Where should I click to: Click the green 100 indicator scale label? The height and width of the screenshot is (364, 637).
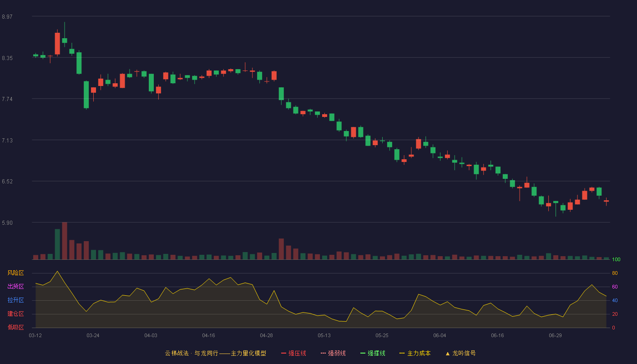tap(616, 260)
